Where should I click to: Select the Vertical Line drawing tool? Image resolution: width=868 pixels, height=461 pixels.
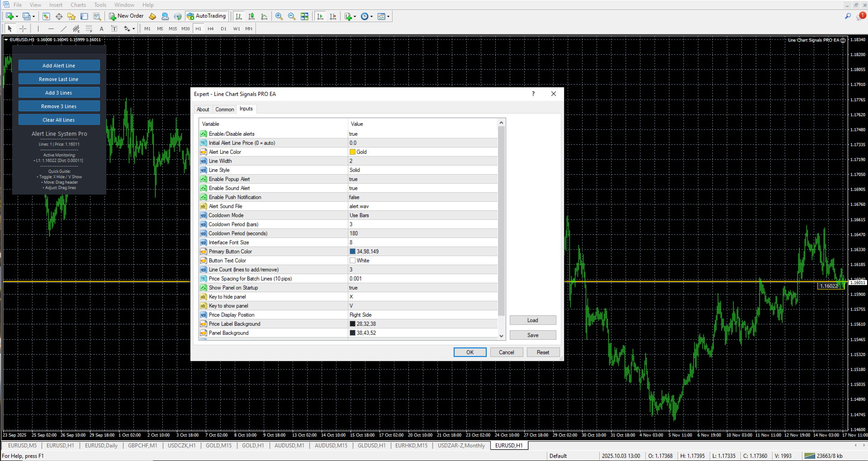[x=38, y=29]
